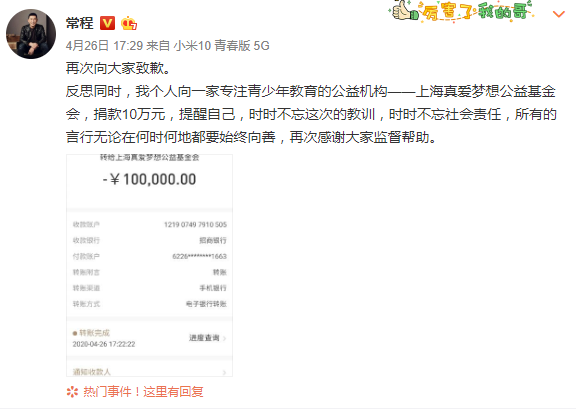Open the username 常程 link
This screenshot has width=576, height=409.
79,23
